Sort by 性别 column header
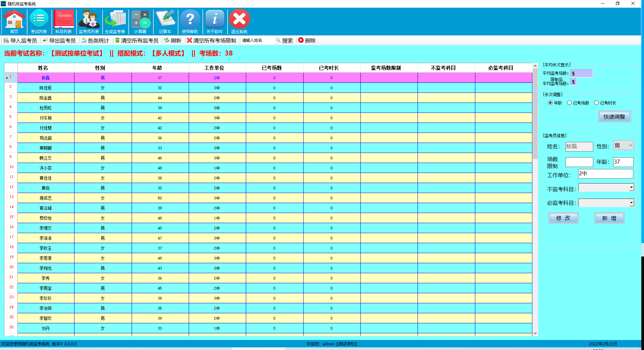Viewport: 644px width, 350px height. coord(103,68)
